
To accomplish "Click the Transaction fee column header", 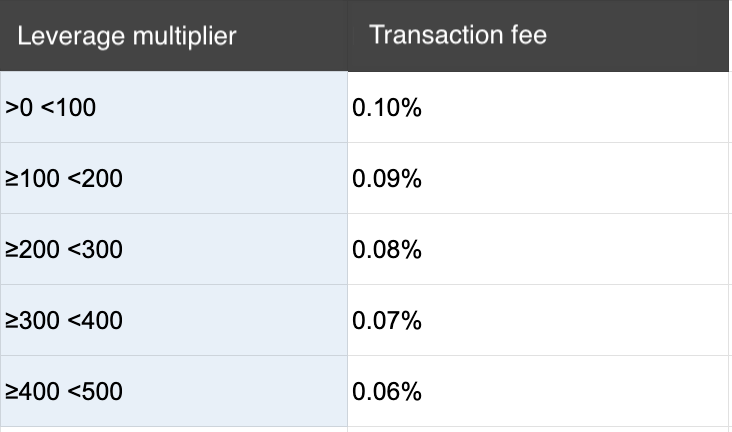I will pos(458,36).
